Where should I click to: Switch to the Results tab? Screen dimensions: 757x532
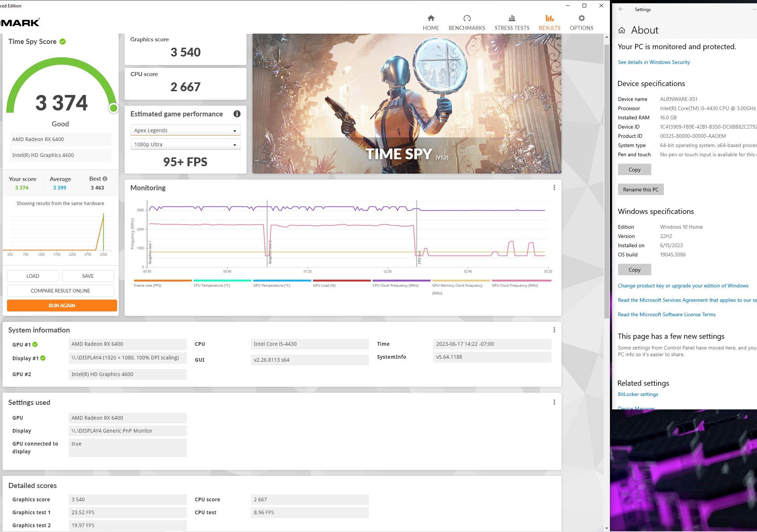(x=549, y=23)
